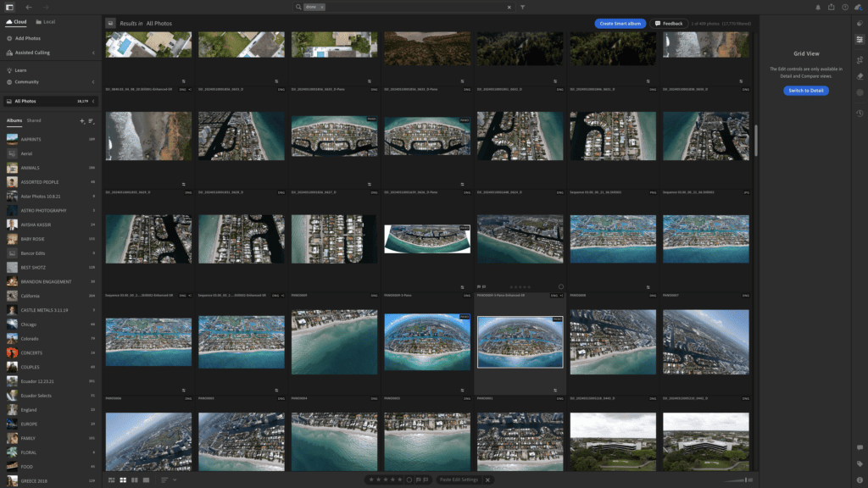This screenshot has width=868, height=488.
Task: Switch to the Cloud tab
Action: point(16,21)
